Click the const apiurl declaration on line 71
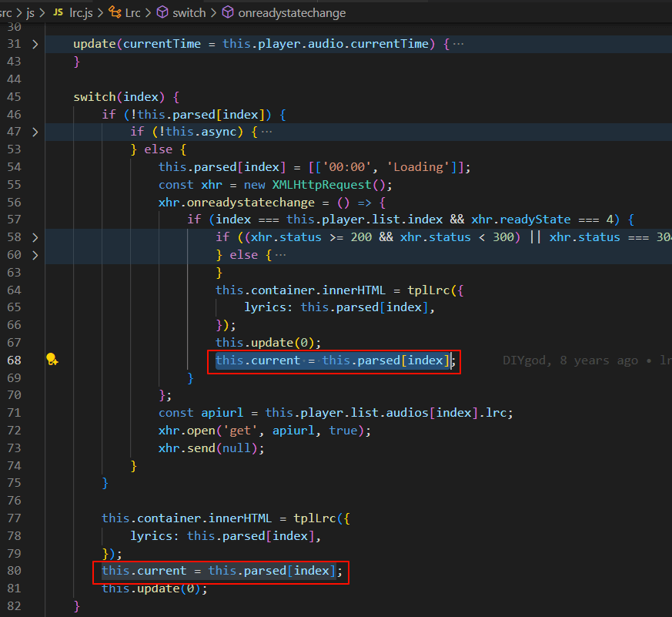Viewport: 672px width, 617px height. click(x=201, y=412)
